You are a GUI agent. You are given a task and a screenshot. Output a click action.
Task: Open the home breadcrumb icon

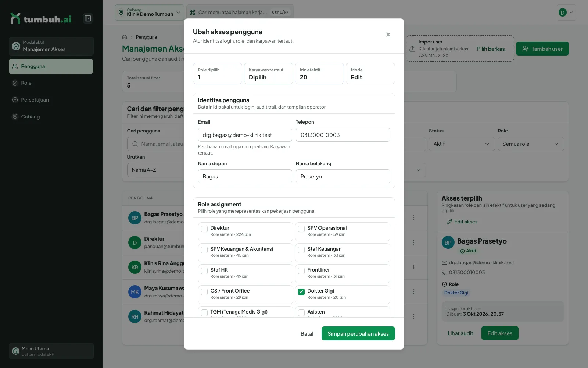pyautogui.click(x=125, y=37)
